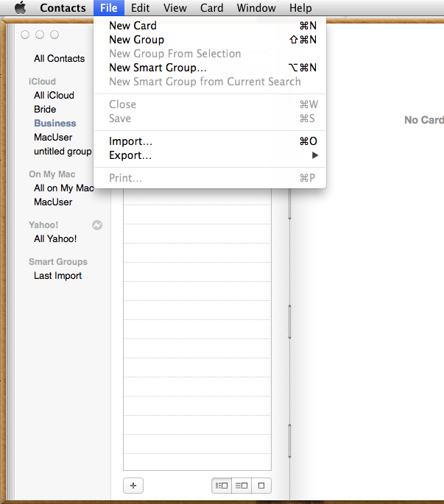Switch to list and card view

pyautogui.click(x=242, y=486)
